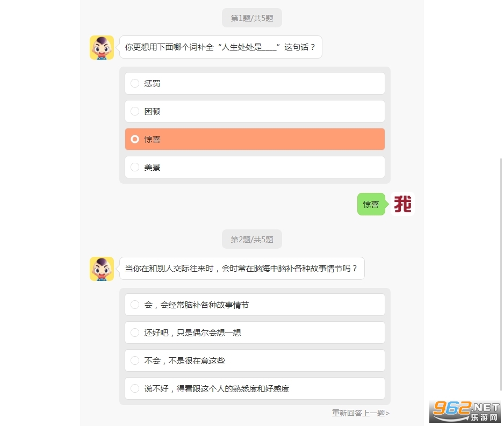
Task: Click the red 我 user avatar
Action: 403,204
